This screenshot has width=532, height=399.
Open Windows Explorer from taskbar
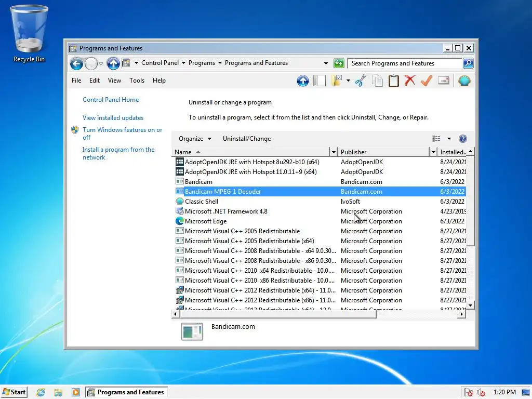coord(58,392)
